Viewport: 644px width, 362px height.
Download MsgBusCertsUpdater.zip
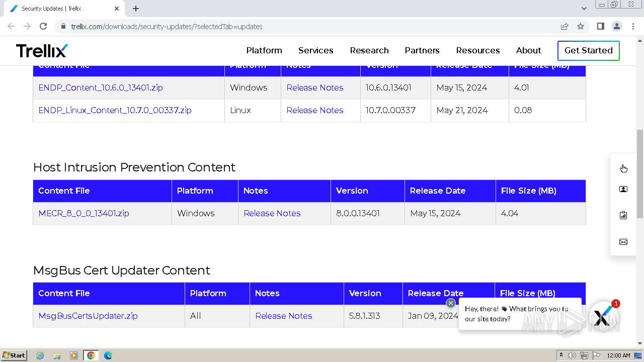(88, 316)
